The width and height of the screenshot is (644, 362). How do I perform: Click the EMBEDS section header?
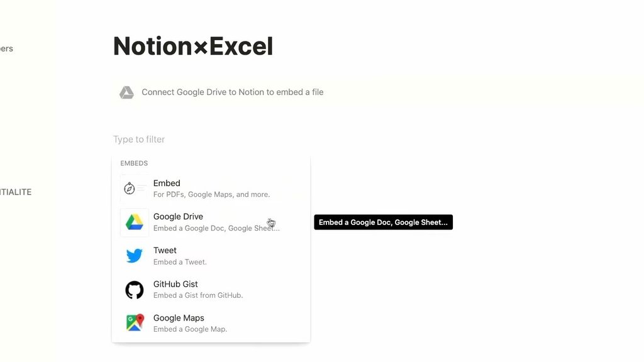pyautogui.click(x=134, y=163)
